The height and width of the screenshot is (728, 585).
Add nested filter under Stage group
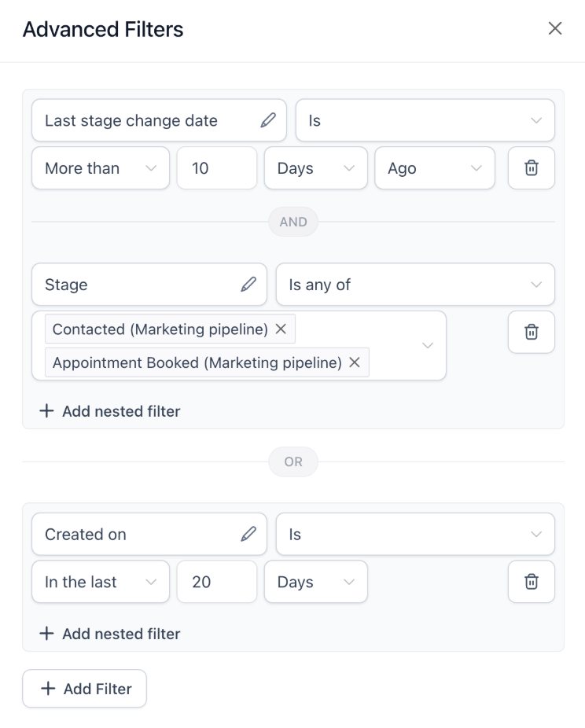[110, 411]
